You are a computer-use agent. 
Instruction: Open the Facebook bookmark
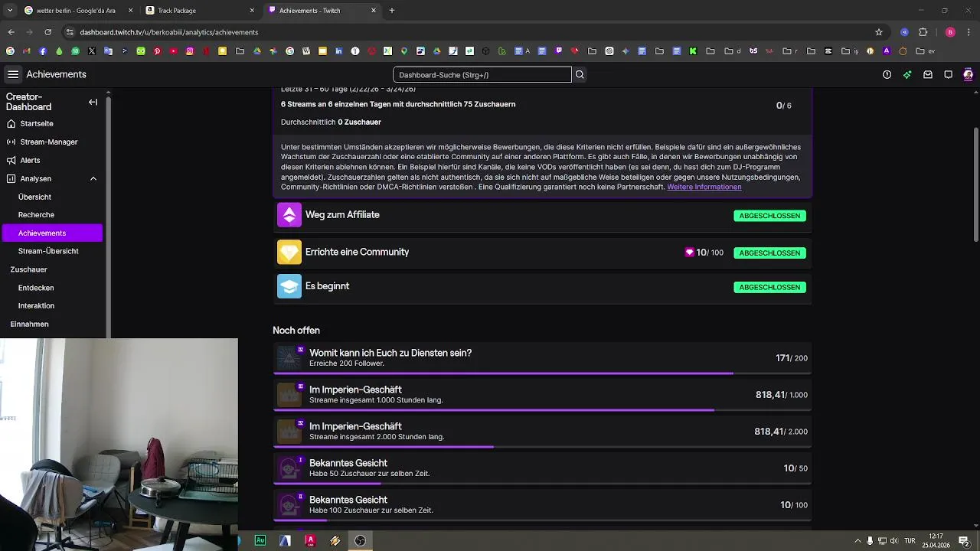pos(43,51)
